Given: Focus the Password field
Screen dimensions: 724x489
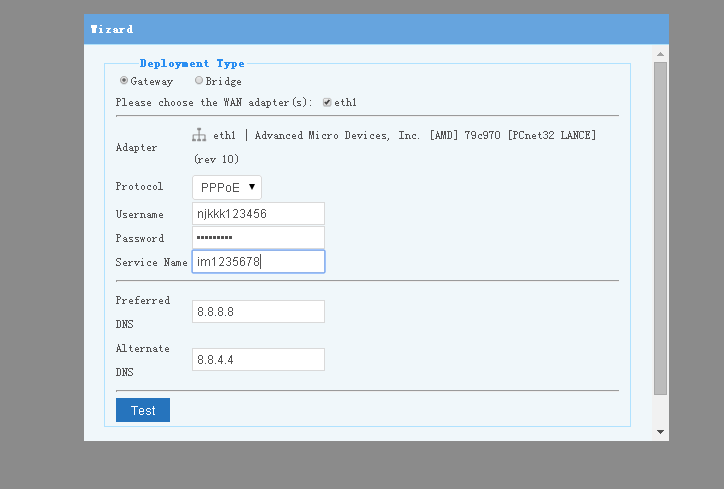Looking at the screenshot, I should (x=258, y=237).
